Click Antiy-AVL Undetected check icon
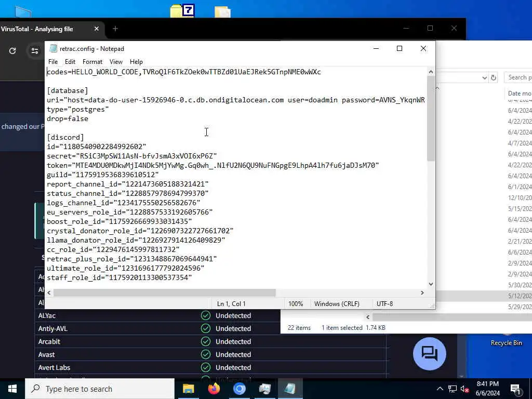532x399 pixels. 206,328
